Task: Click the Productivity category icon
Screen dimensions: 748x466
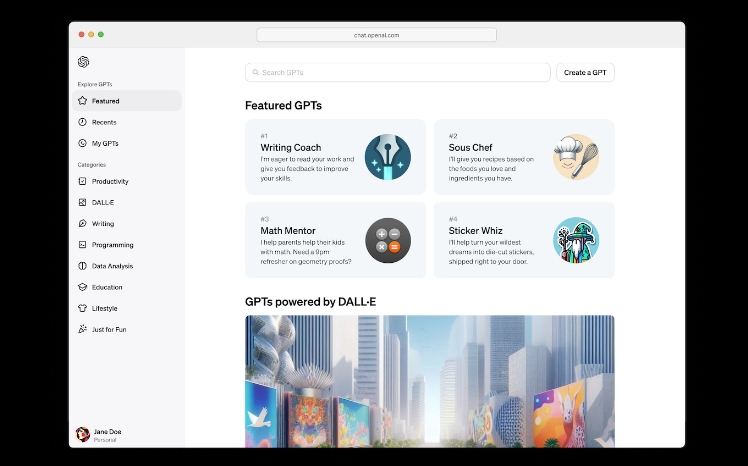Action: pos(83,181)
